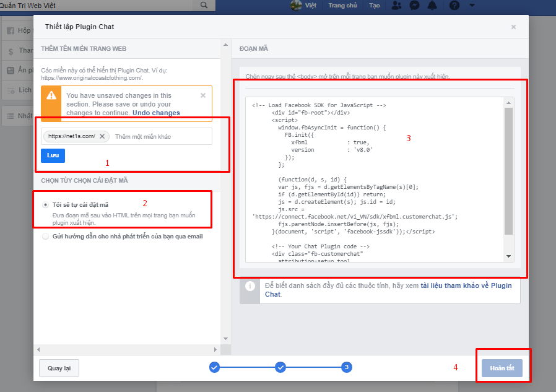Click left panel scroll up arrow
The height and width of the screenshot is (392, 556).
click(x=226, y=45)
